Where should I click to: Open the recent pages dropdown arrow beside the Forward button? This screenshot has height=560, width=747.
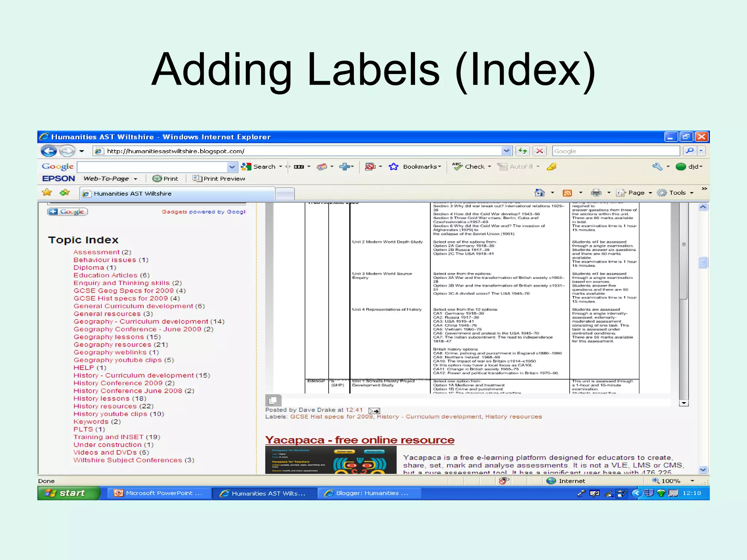coord(82,151)
